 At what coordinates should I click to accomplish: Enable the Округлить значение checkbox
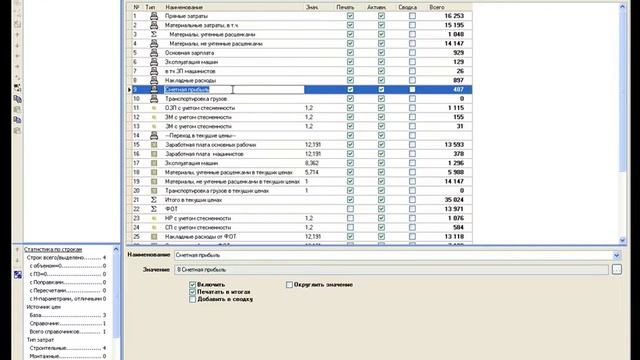point(289,284)
